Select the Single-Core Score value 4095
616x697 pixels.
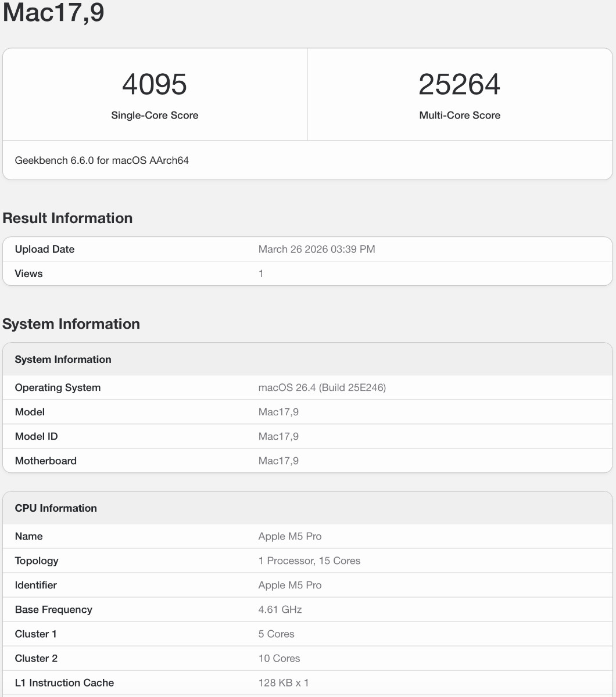pyautogui.click(x=154, y=85)
